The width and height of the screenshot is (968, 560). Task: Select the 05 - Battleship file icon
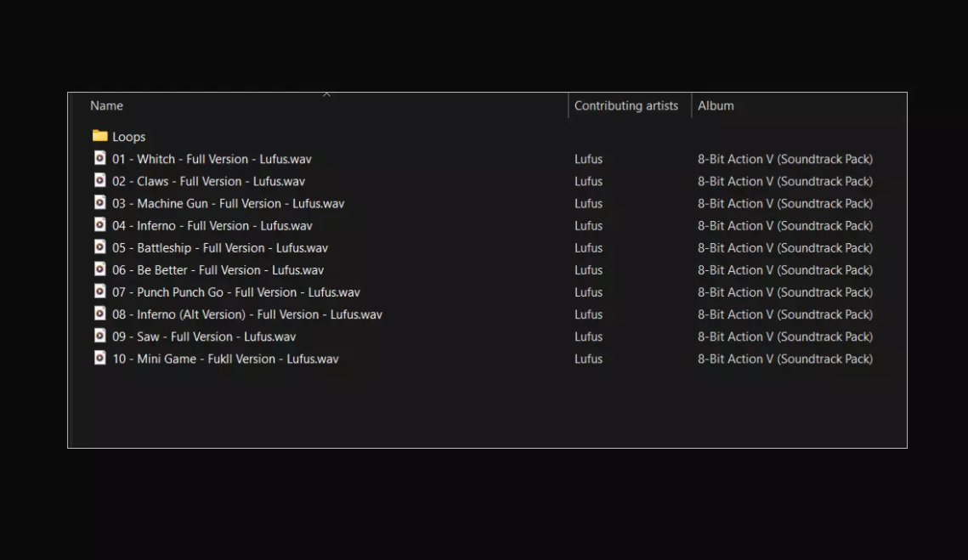point(100,247)
